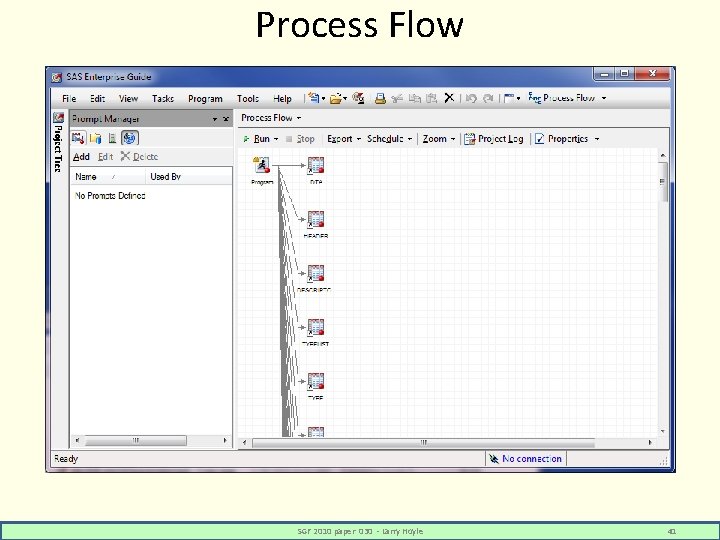This screenshot has height=540, width=720.
Task: Click the Print toolbar icon
Action: (380, 98)
